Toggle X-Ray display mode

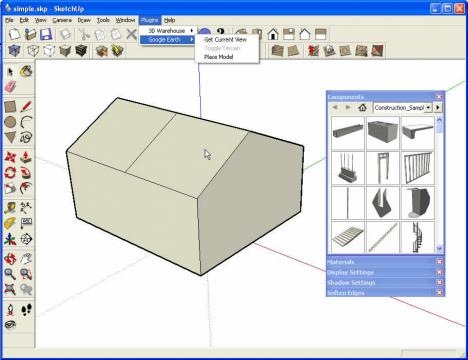(x=14, y=51)
